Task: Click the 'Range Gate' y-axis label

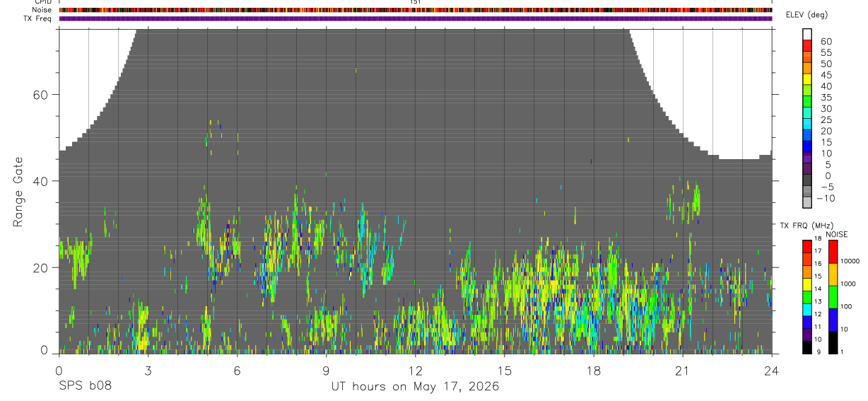Action: point(18,192)
